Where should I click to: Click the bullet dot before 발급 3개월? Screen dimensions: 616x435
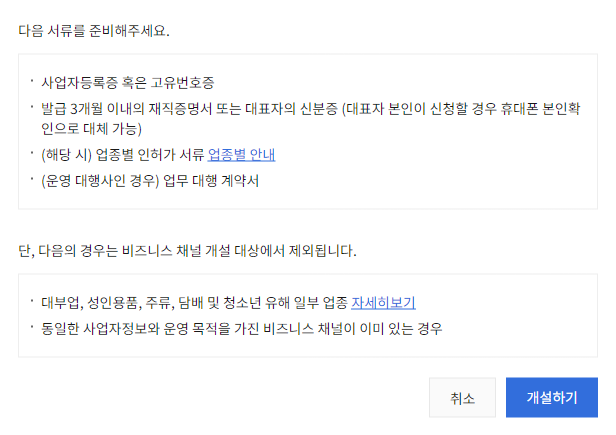(31, 105)
